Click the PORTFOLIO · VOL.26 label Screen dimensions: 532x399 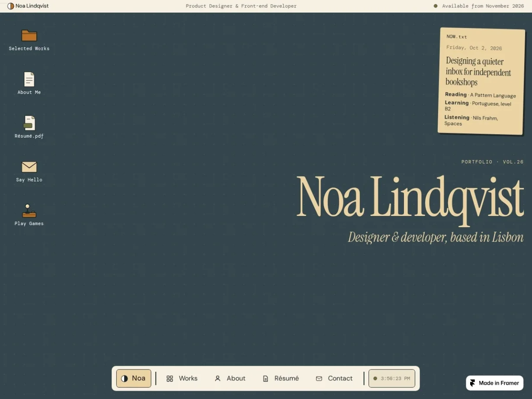coord(492,162)
